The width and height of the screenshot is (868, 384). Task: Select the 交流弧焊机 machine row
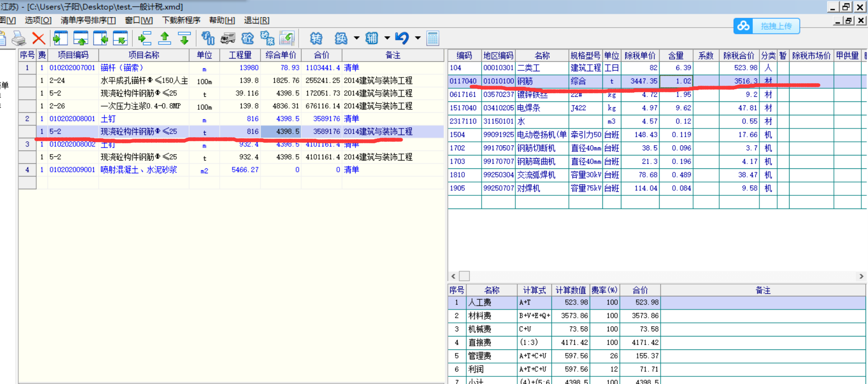tap(657, 174)
